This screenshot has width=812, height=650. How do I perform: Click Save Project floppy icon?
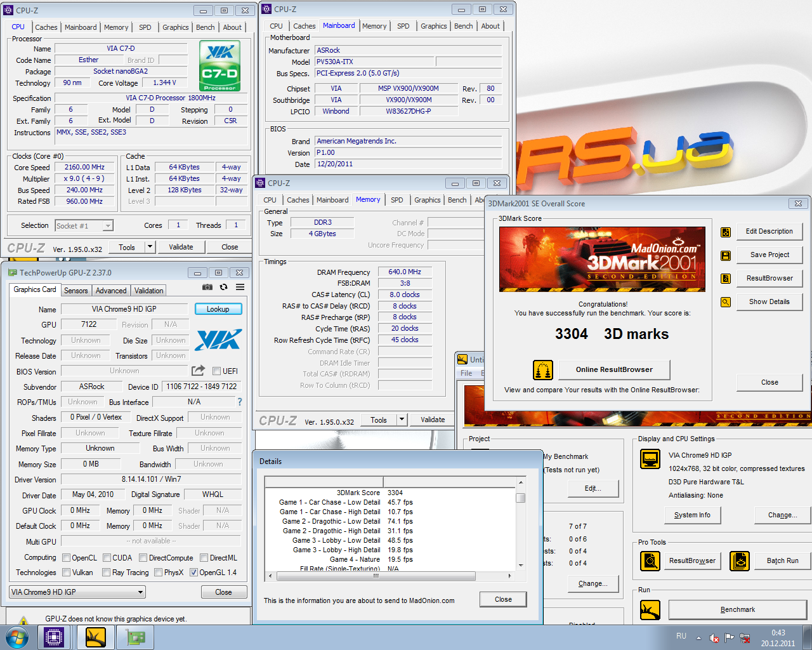pyautogui.click(x=726, y=255)
